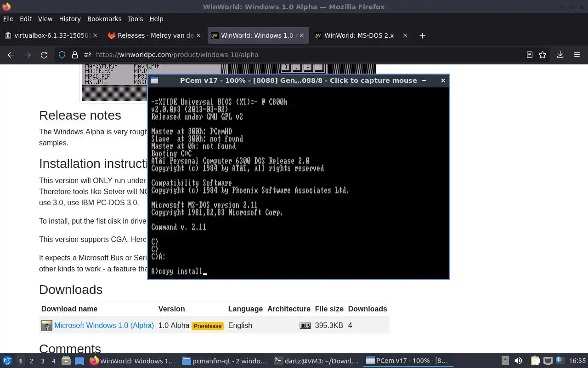The height and width of the screenshot is (368, 588).
Task: Click Firefox logo in title bar
Action: (x=6, y=7)
